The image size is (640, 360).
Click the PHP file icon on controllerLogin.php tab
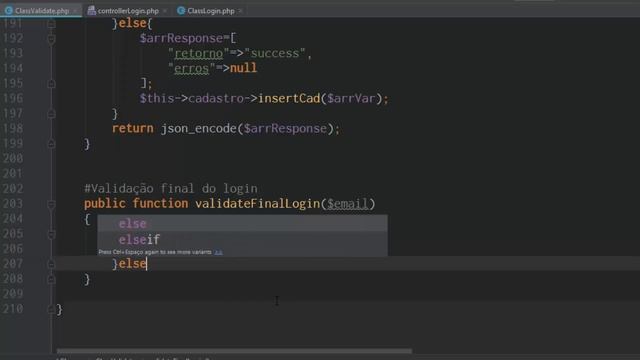92,11
